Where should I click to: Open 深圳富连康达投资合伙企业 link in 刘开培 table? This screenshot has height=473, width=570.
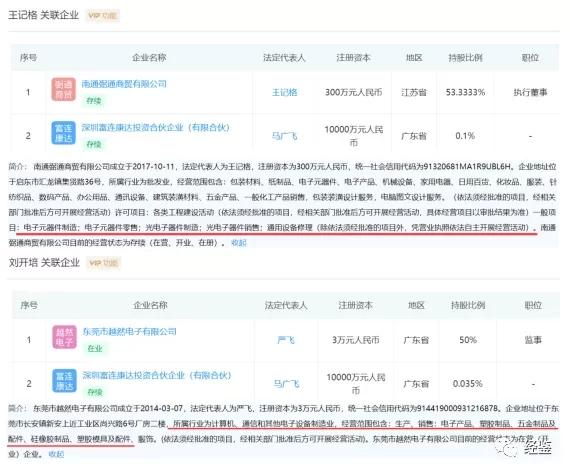tap(157, 375)
